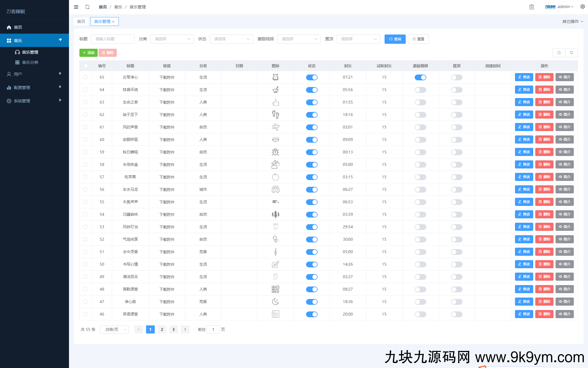Viewport: 588px width, 368px height.
Task: Click the magnifier search icon above the table
Action: tap(559, 52)
